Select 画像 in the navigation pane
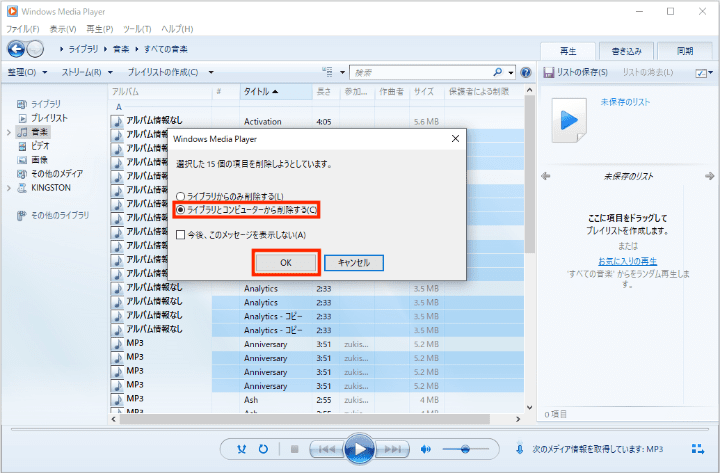 tap(39, 160)
